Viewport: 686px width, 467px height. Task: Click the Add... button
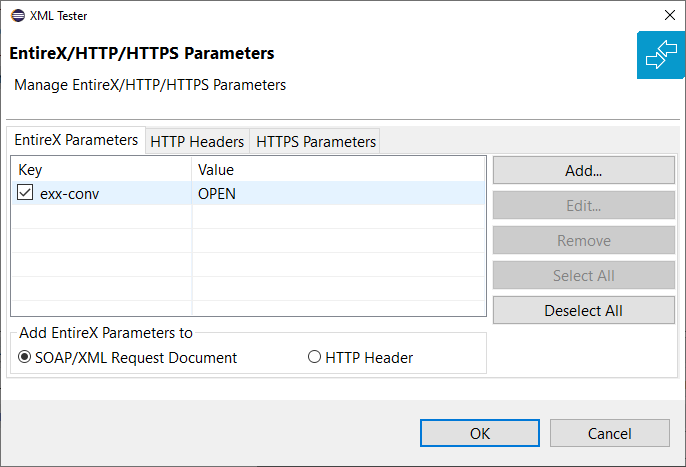(x=584, y=170)
